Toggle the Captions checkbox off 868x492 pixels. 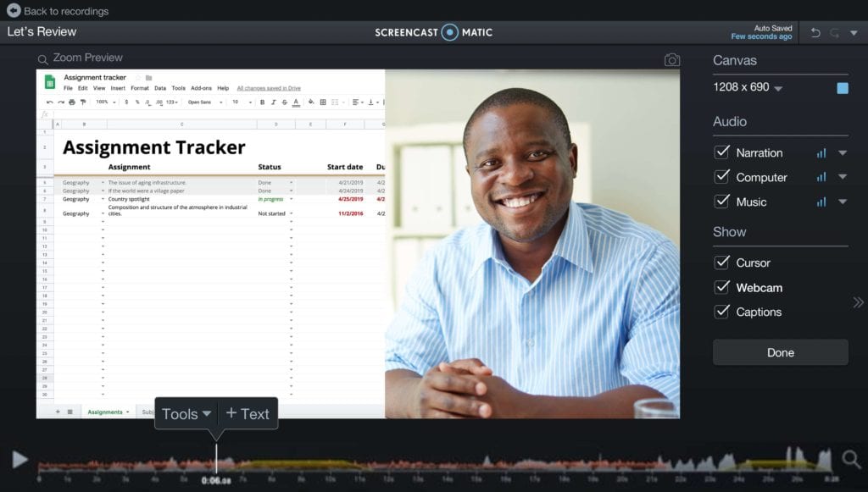coord(723,312)
